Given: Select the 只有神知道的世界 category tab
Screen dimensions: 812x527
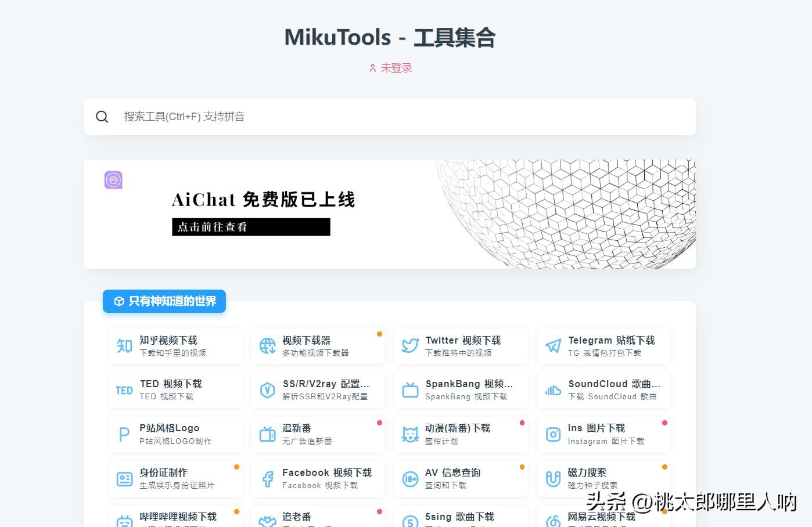Looking at the screenshot, I should (164, 301).
